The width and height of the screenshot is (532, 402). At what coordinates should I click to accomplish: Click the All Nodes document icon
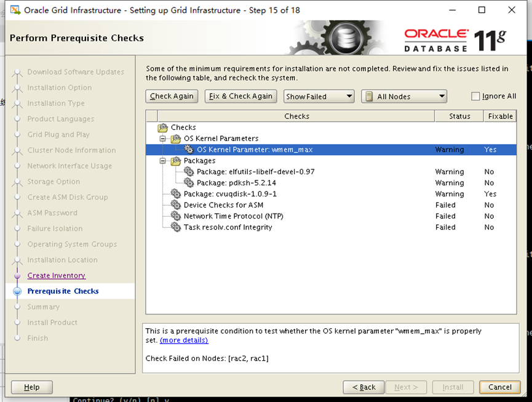[x=369, y=97]
